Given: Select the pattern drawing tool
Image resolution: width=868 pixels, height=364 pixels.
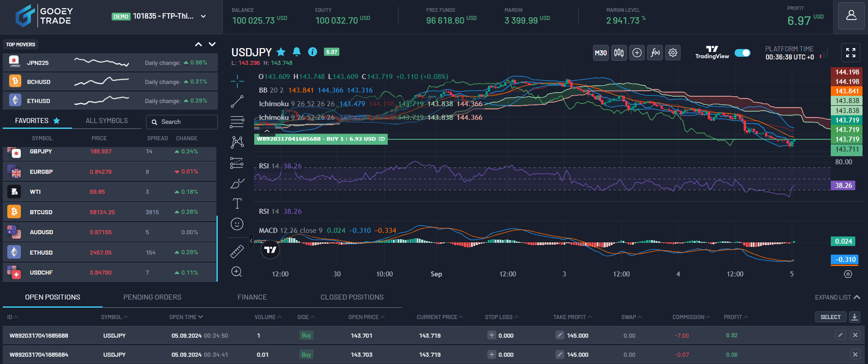Looking at the screenshot, I should tap(237, 142).
